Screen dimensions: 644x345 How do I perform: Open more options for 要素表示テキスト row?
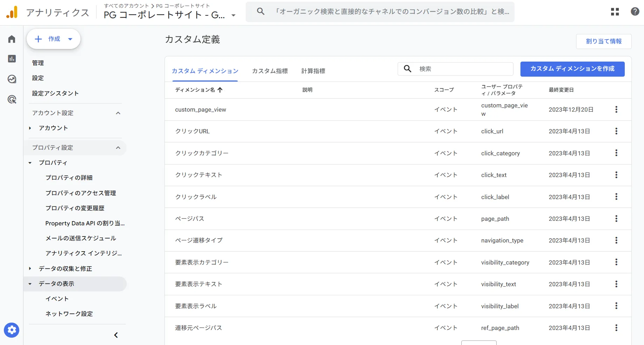tap(616, 284)
